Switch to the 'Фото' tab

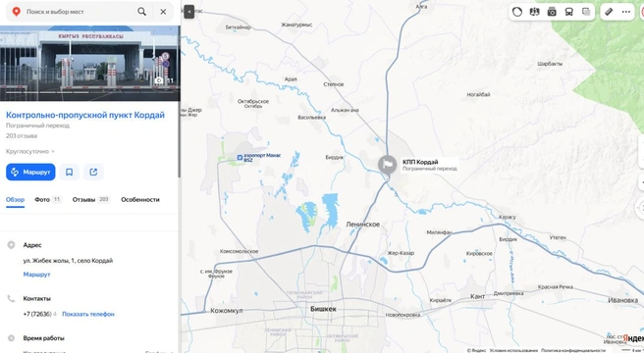48,199
